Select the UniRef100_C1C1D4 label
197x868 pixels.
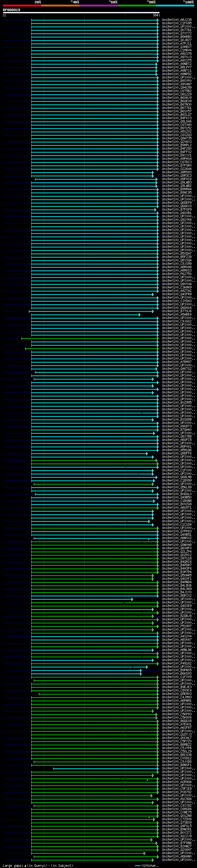pos(177,525)
